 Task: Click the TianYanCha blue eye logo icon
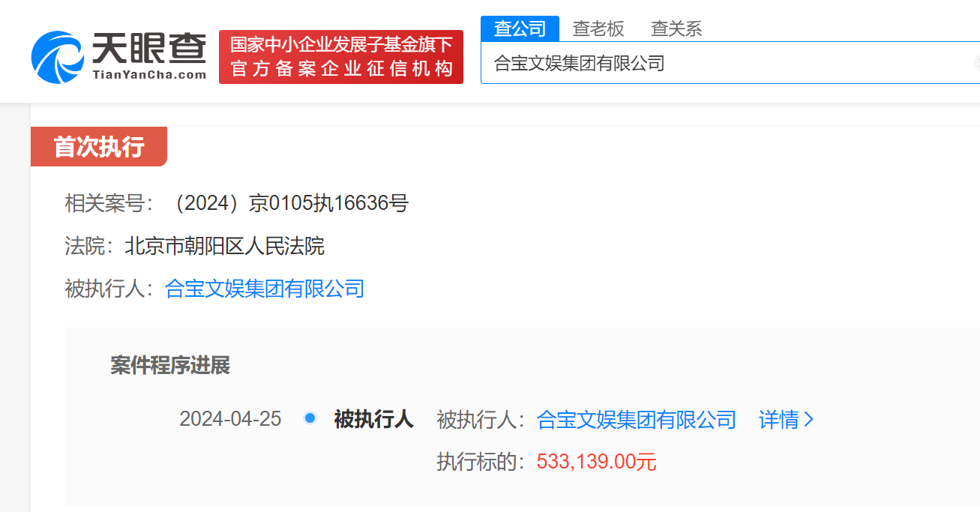[58, 57]
